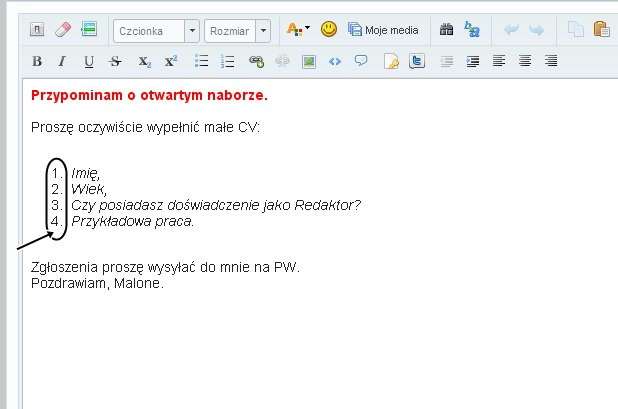Open the smiley emoticon picker
Screen dimensions: 618x409
pyautogui.click(x=329, y=30)
